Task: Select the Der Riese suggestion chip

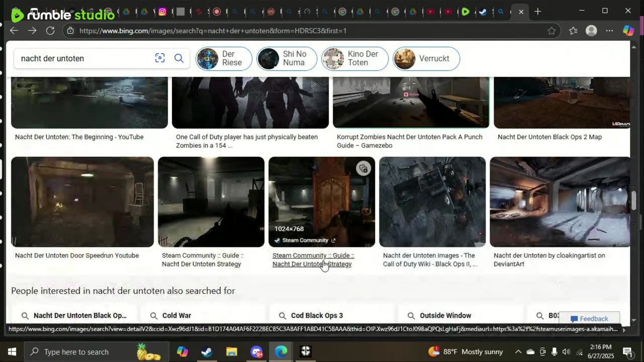Action: (x=224, y=58)
